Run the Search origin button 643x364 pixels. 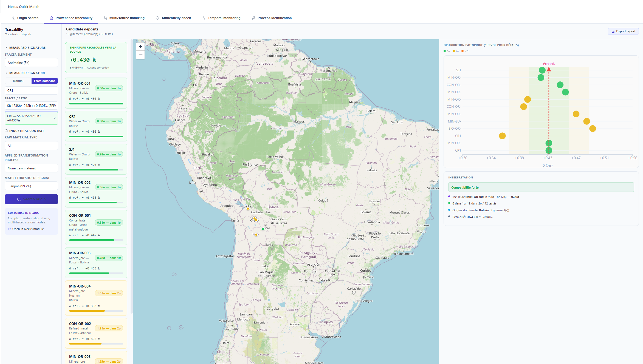point(31,199)
